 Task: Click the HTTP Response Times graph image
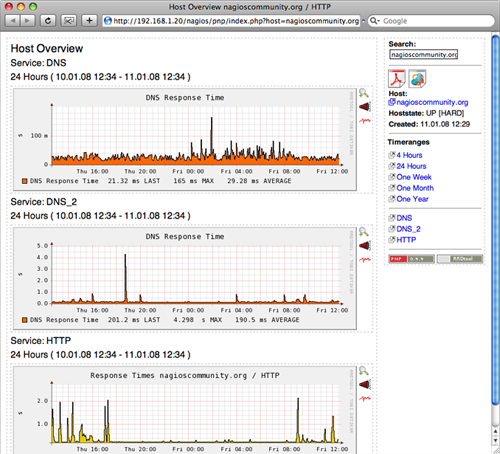pyautogui.click(x=185, y=410)
